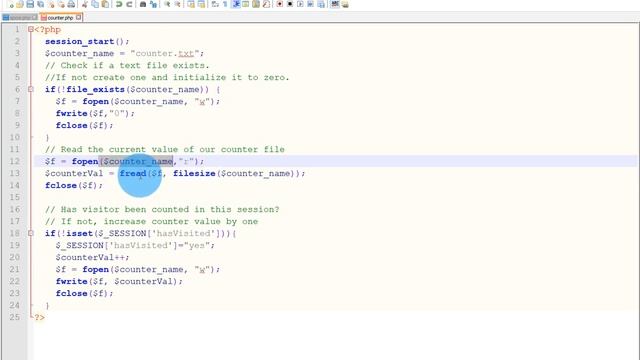
Task: Close the current document via toolbar
Action: (x=51, y=4)
